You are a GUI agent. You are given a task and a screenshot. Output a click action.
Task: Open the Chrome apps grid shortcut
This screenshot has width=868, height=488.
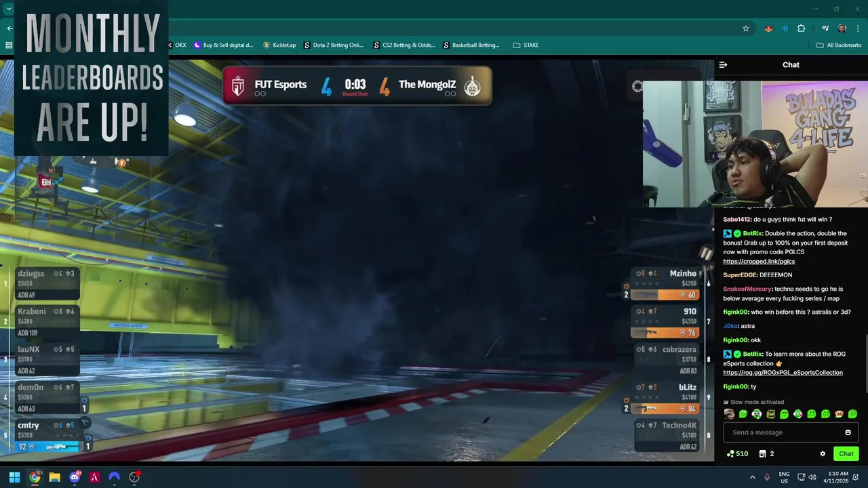click(9, 45)
